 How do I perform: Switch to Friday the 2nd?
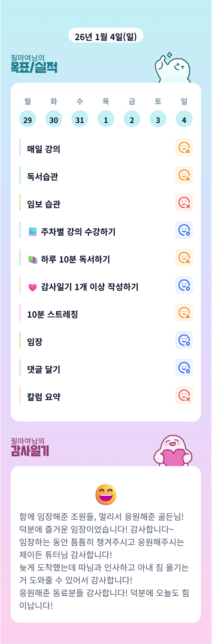(x=132, y=119)
